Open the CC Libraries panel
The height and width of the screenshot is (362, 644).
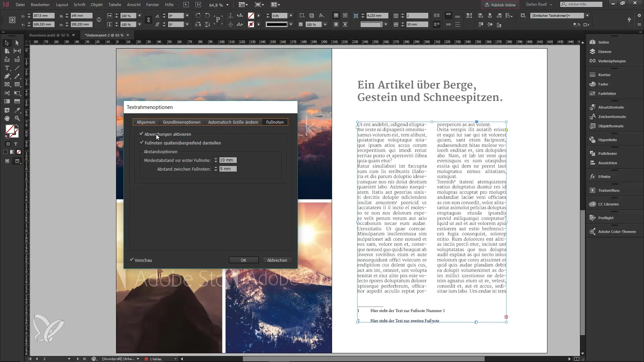pyautogui.click(x=608, y=204)
